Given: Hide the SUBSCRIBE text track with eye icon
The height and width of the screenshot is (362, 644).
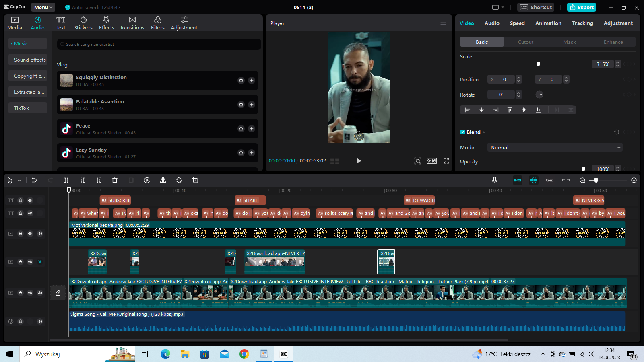Looking at the screenshot, I should tap(30, 200).
